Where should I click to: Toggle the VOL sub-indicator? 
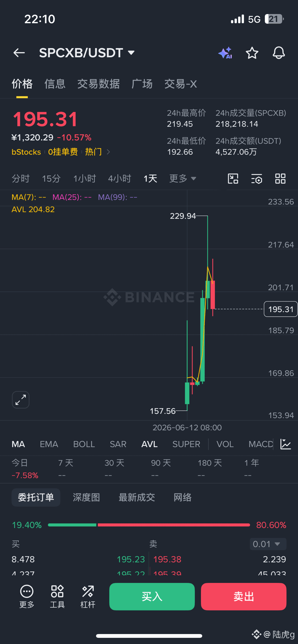[225, 444]
